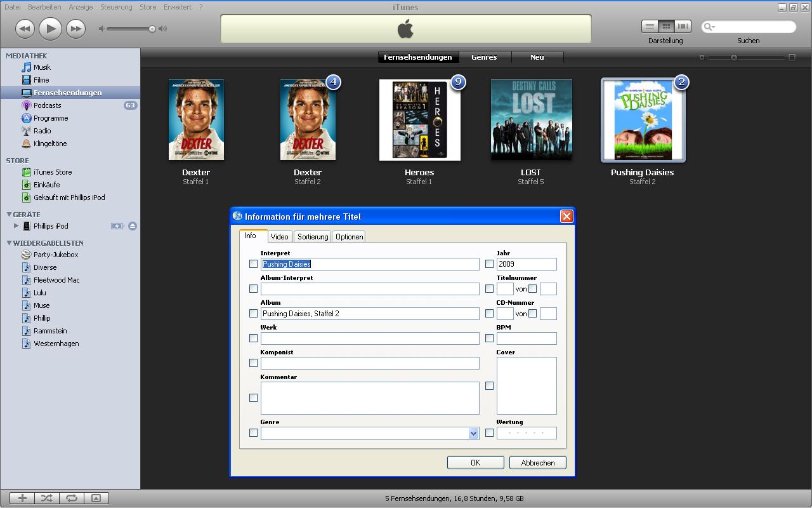Toggle repeat mode

(x=72, y=498)
